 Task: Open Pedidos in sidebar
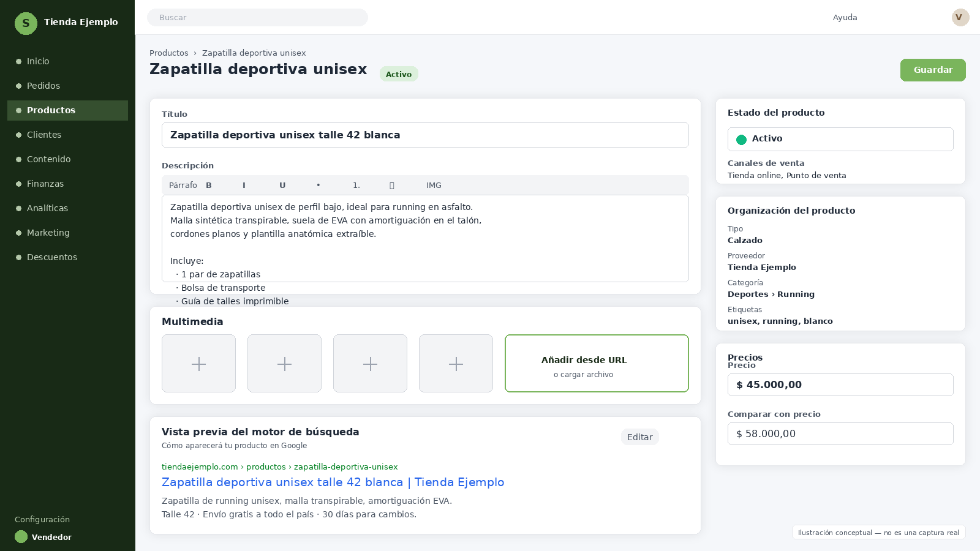point(67,86)
